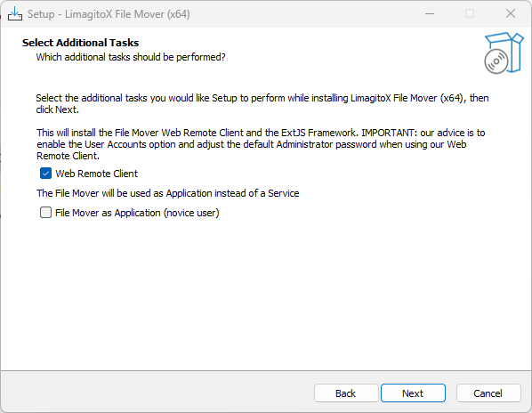Go Back to previous setup page
Screen dimensions: 532x413
click(346, 393)
